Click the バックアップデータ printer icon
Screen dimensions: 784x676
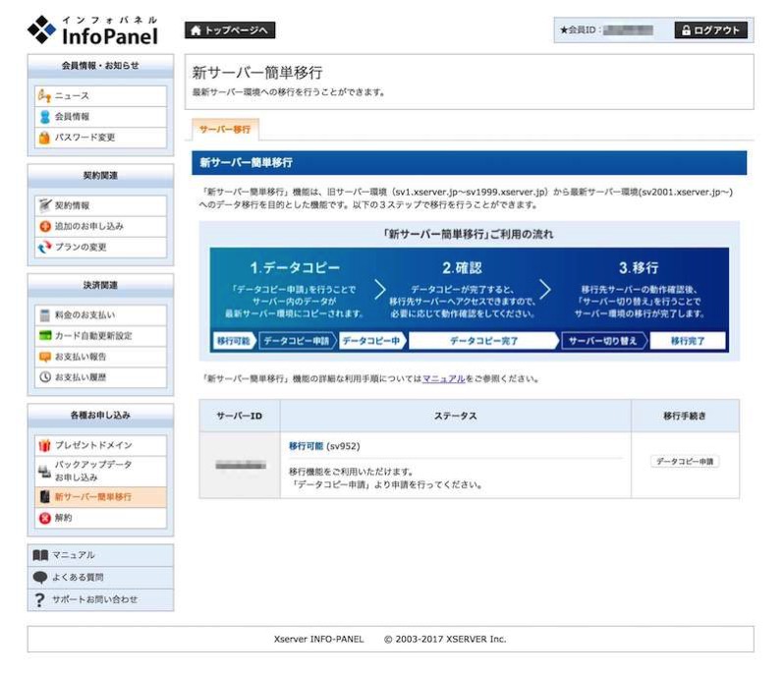click(45, 471)
